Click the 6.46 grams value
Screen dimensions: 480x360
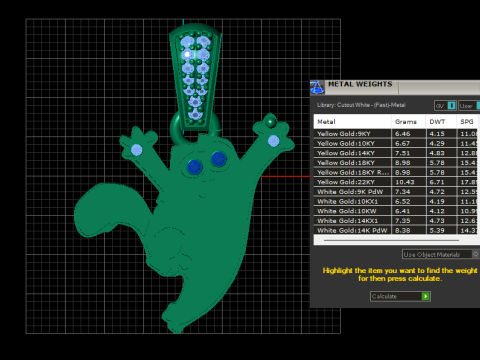pyautogui.click(x=402, y=134)
